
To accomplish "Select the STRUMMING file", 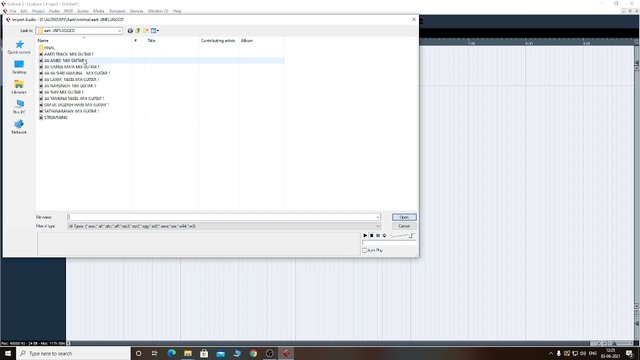I will click(53, 118).
